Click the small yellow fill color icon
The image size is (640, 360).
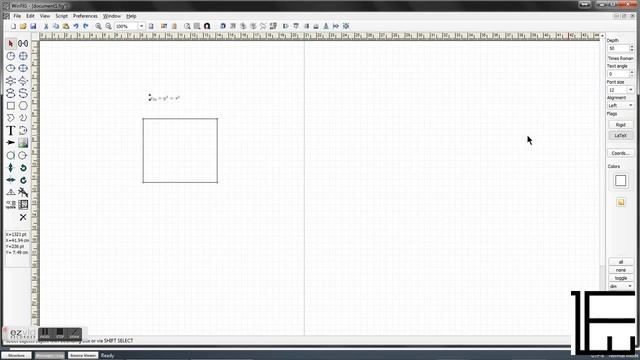point(620,202)
